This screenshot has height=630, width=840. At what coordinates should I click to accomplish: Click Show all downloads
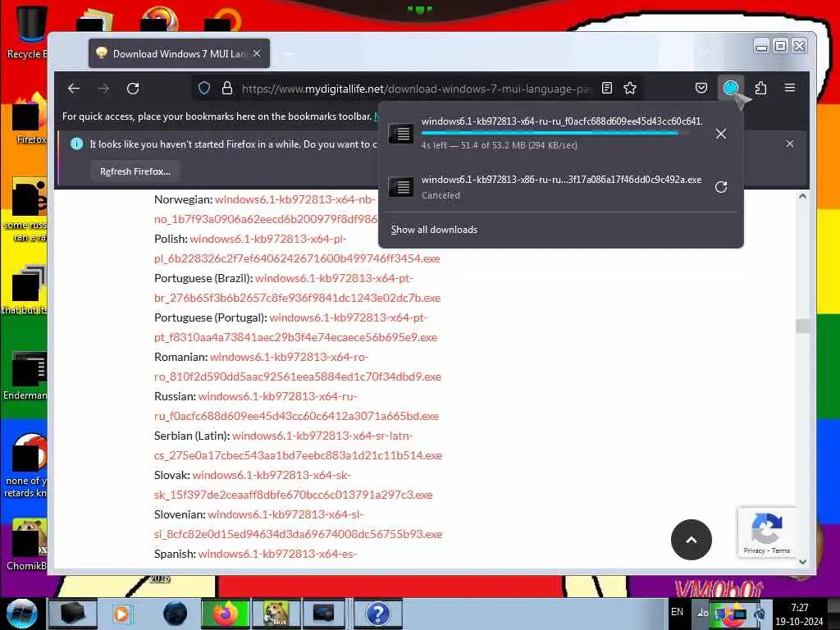pyautogui.click(x=434, y=230)
